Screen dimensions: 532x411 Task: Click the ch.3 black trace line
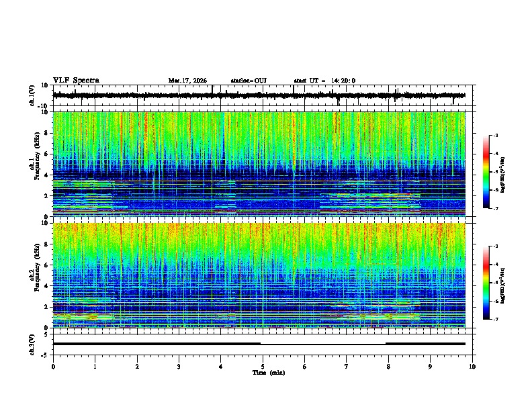click(259, 344)
